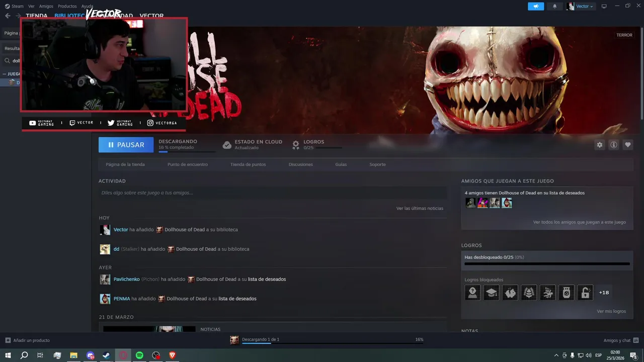Open Windows Start menu
This screenshot has width=644, height=362.
tap(8, 355)
